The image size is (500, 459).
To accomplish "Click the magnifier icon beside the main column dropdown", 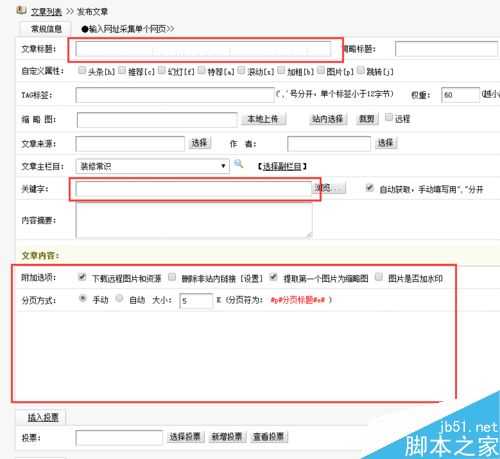I will point(238,164).
